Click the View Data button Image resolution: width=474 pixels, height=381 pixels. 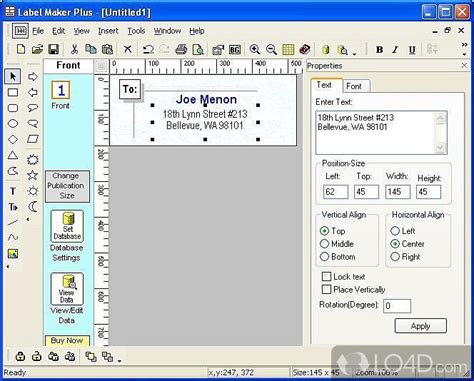[x=67, y=289]
